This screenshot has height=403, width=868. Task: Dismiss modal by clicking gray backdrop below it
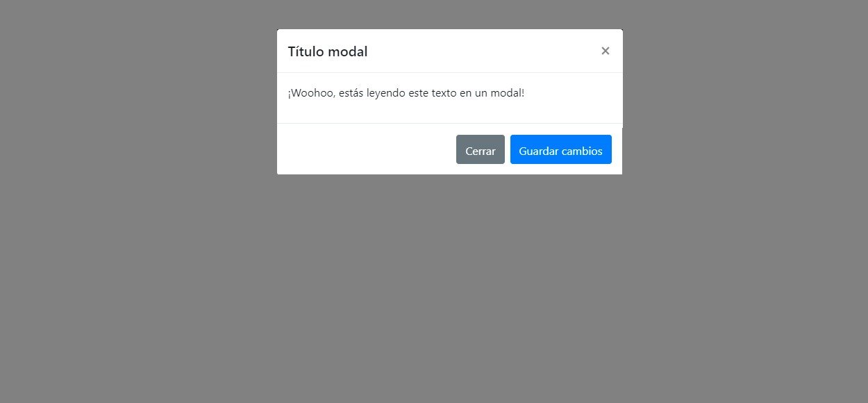point(449,285)
